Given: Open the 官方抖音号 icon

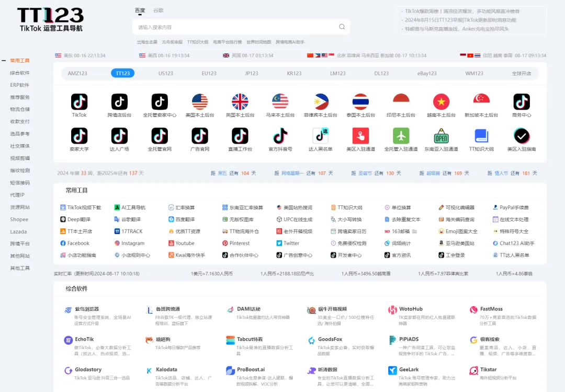Looking at the screenshot, I should [x=280, y=136].
